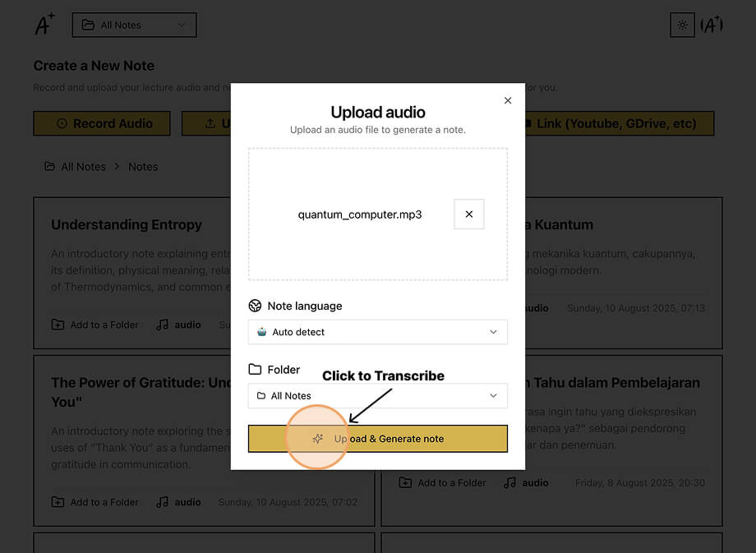Click the Link (Youtube, GDrive, etc) button

[x=619, y=123]
